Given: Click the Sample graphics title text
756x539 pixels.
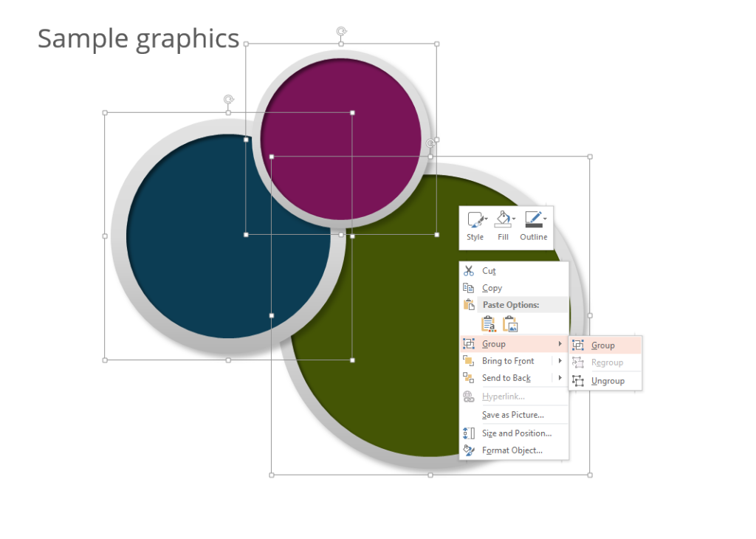Looking at the screenshot, I should pyautogui.click(x=138, y=38).
